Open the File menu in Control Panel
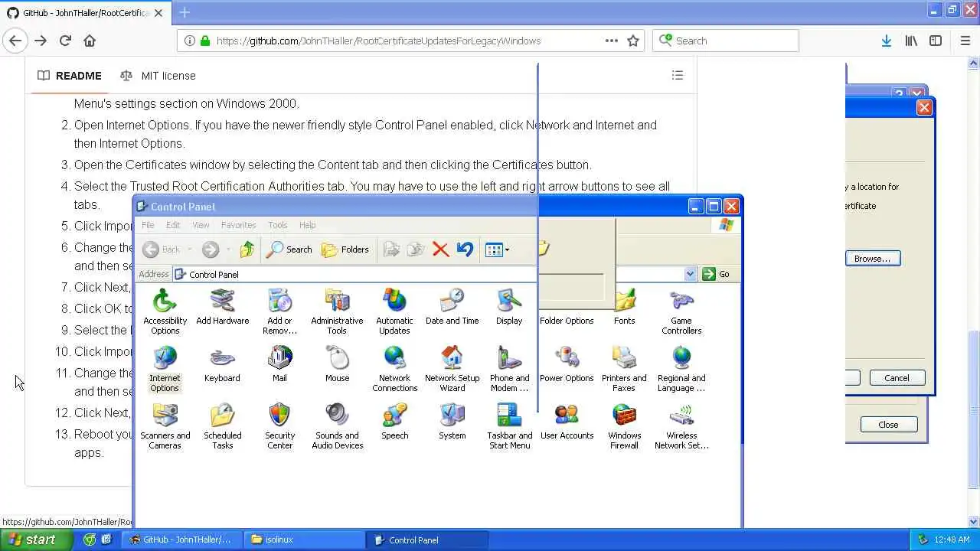Image resolution: width=980 pixels, height=551 pixels. (x=148, y=225)
